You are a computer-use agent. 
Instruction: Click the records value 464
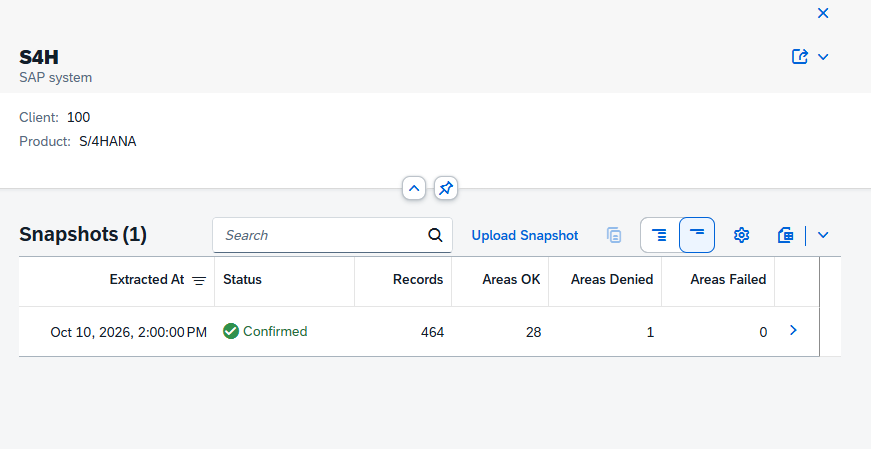432,332
